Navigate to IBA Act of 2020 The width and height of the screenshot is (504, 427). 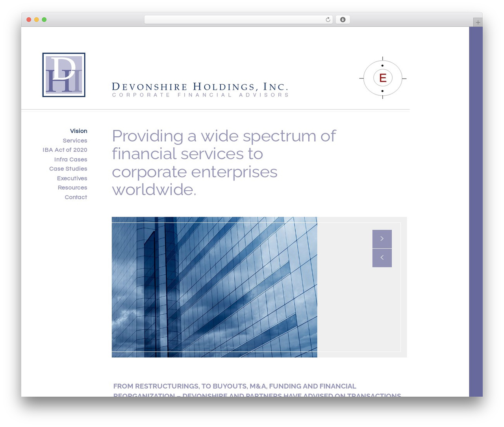[65, 150]
